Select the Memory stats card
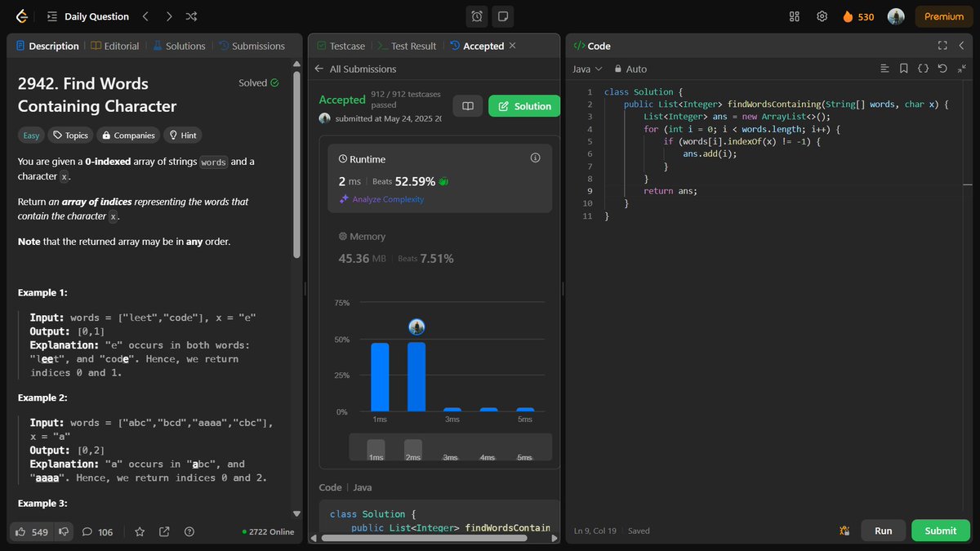This screenshot has width=980, height=551. [x=439, y=247]
